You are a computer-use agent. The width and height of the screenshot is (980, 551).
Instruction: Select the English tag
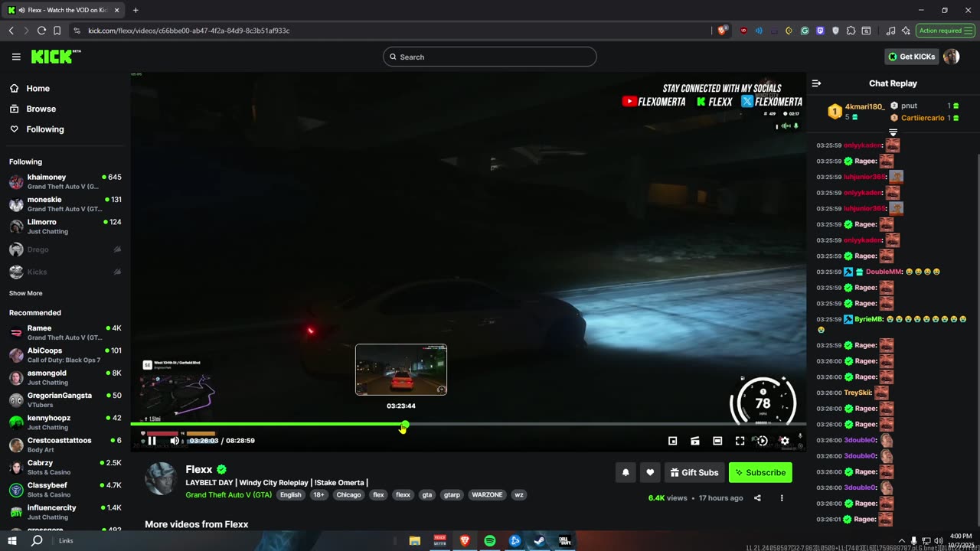pos(290,495)
